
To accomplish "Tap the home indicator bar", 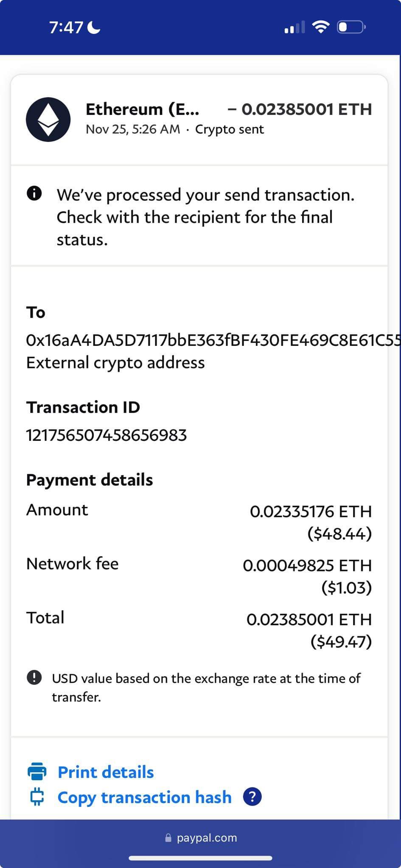I will [x=200, y=858].
